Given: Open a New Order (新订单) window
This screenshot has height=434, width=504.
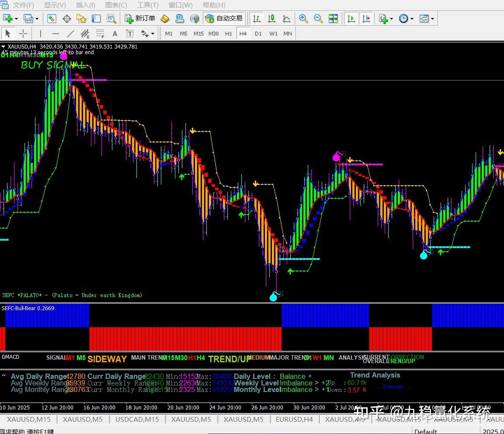Looking at the screenshot, I should coord(140,18).
